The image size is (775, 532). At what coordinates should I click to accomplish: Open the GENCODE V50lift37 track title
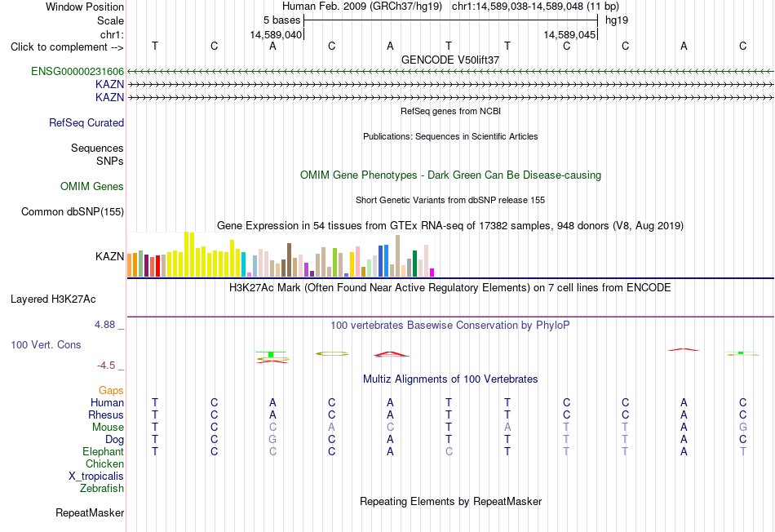450,60
